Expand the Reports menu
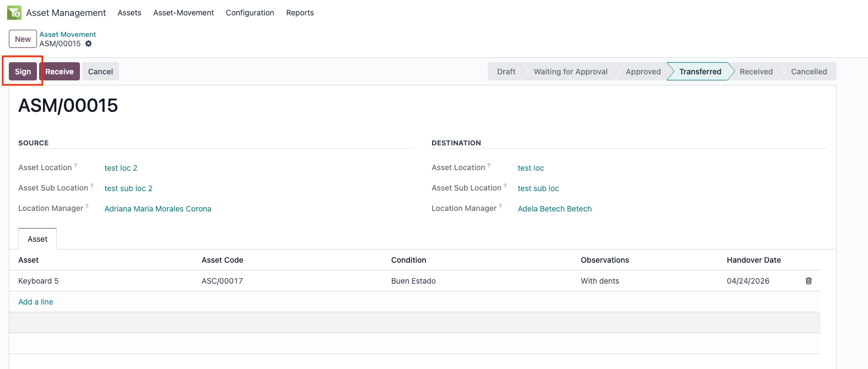 (x=300, y=13)
